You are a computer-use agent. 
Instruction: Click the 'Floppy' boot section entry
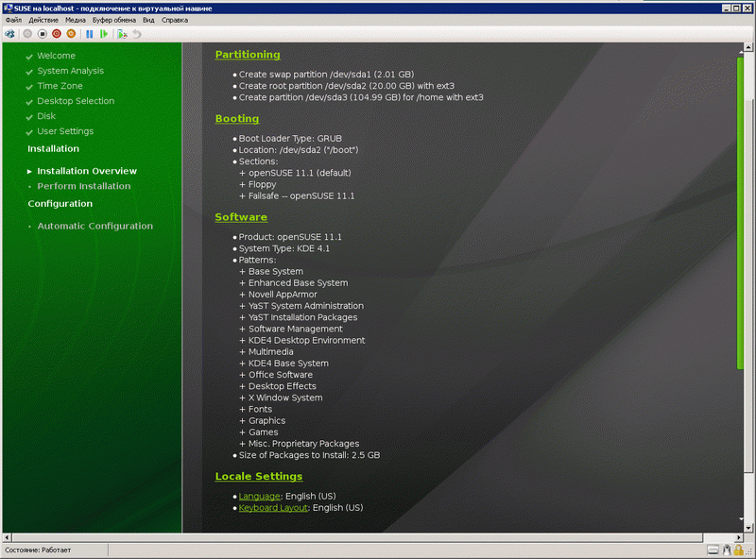point(263,184)
